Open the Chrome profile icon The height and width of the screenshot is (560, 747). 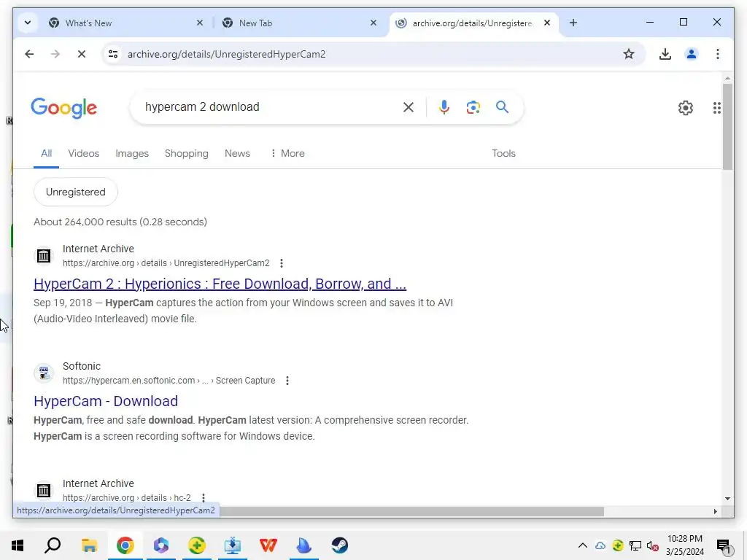(x=692, y=54)
